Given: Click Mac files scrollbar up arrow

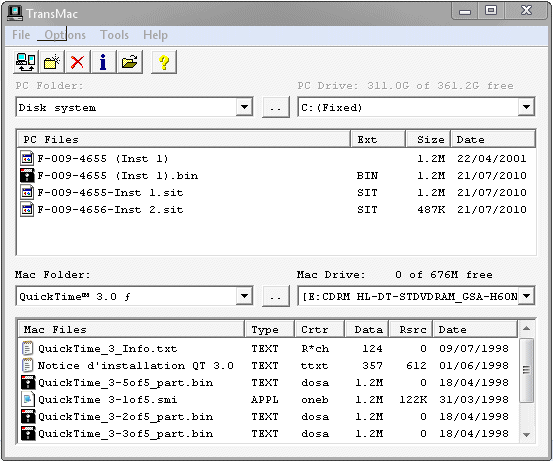Looking at the screenshot, I should click(x=526, y=329).
